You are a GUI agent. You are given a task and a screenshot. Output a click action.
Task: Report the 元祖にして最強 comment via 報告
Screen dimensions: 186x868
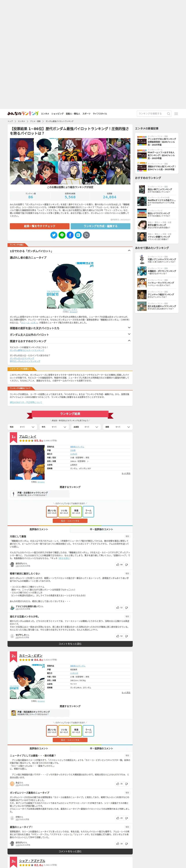127,536
